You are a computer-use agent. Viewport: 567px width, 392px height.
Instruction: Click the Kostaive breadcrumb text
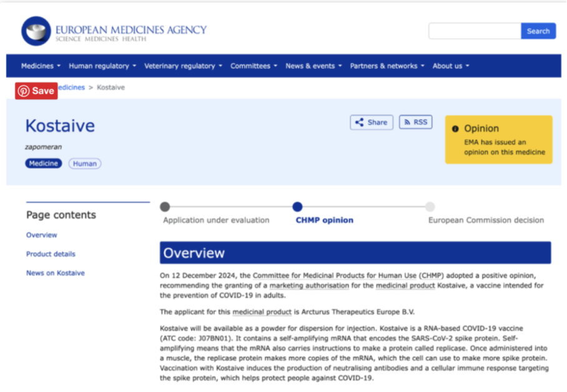pyautogui.click(x=111, y=87)
